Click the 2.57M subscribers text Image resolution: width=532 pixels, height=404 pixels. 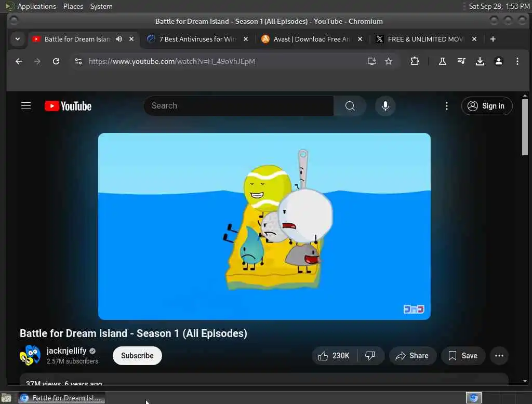tap(72, 361)
